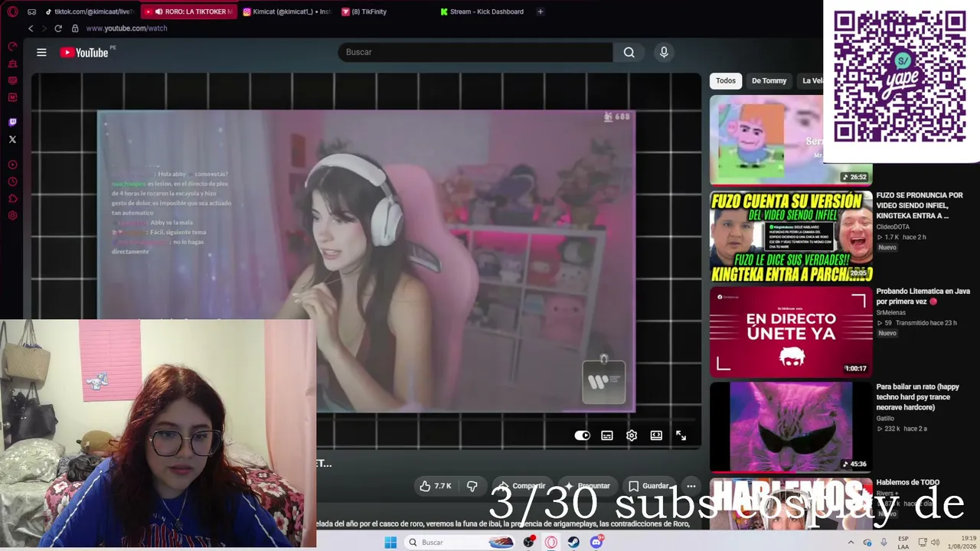Open more actions menu beside Guardar
This screenshot has width=980, height=551.
[691, 486]
